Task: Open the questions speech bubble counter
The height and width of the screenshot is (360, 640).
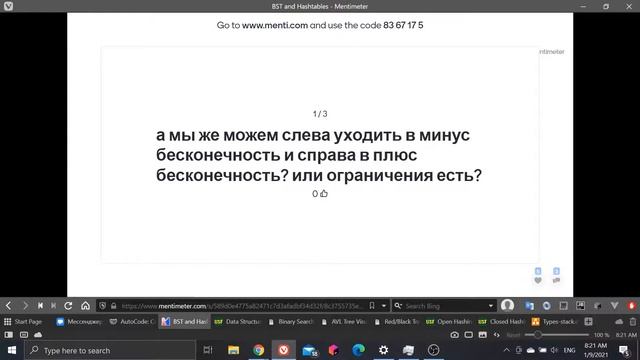Action: coord(556,280)
